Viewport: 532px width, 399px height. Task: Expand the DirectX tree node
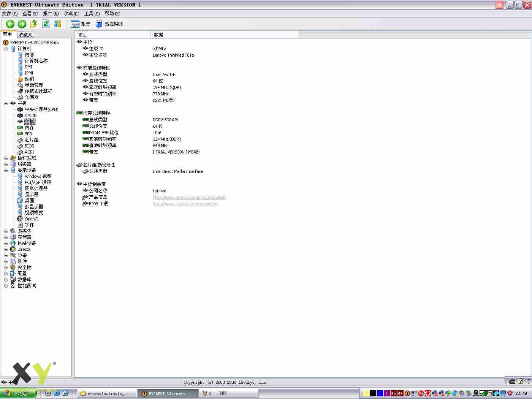click(6, 249)
